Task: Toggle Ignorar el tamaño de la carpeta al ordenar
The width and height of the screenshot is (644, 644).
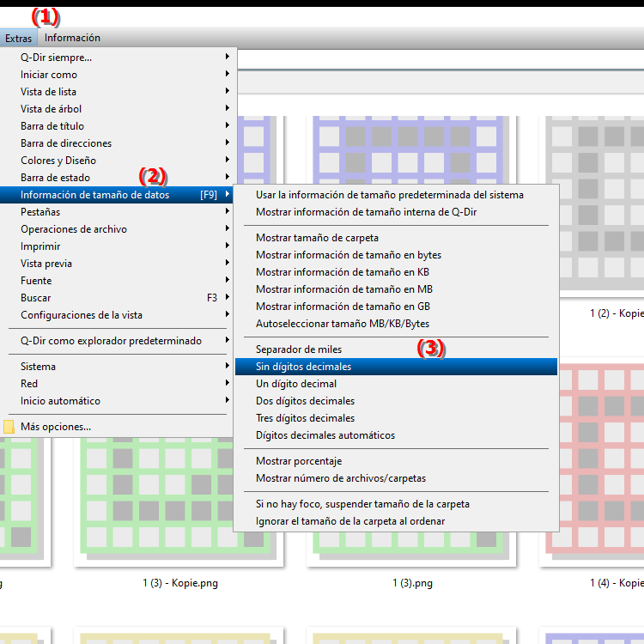Action: pyautogui.click(x=396, y=521)
